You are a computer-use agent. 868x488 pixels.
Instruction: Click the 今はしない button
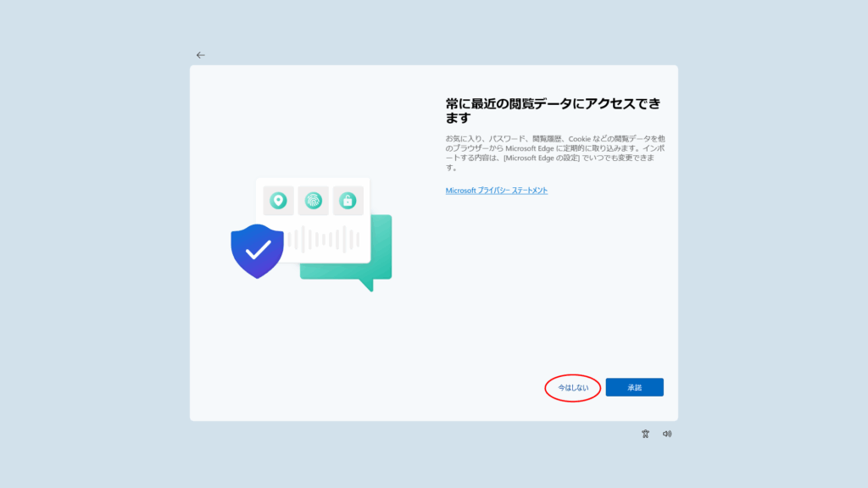(x=573, y=388)
